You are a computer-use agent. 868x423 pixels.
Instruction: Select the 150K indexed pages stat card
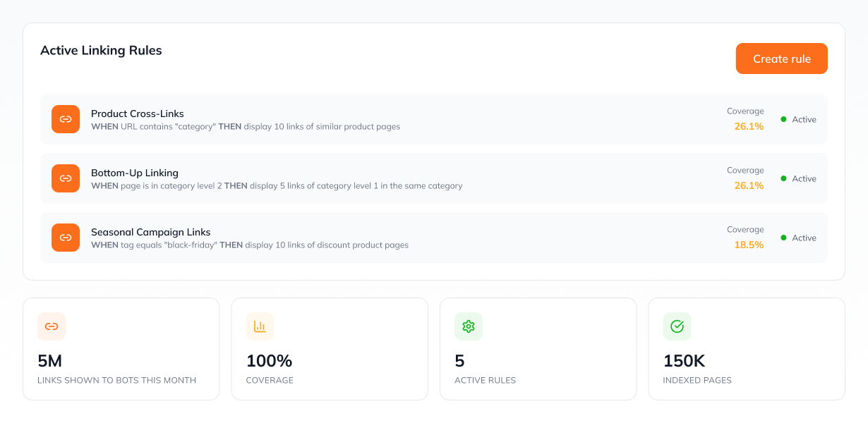(746, 349)
